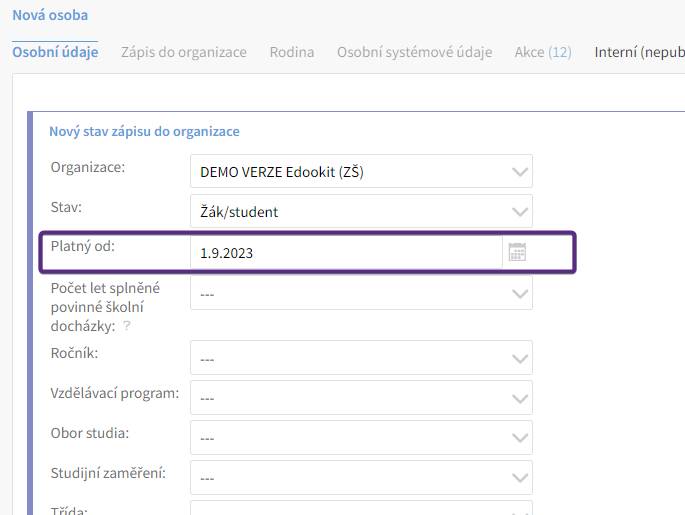
Task: Select the Osobní systémové údaje tab
Action: [x=415, y=52]
